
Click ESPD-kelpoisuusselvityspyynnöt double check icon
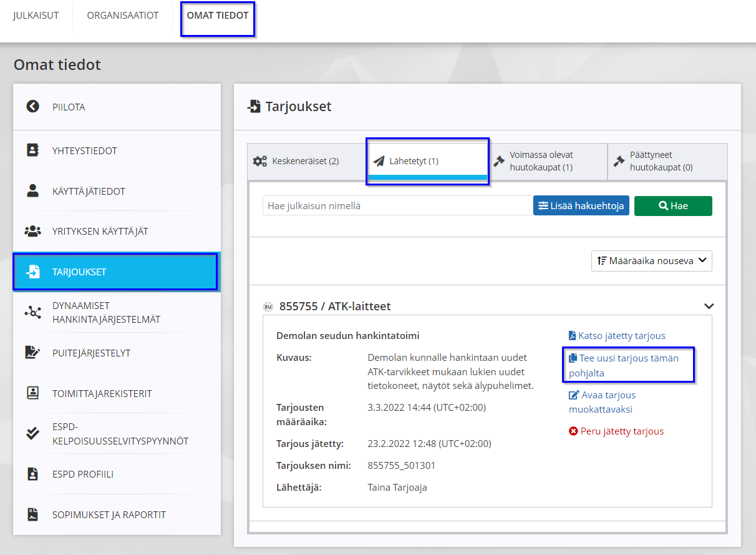tap(32, 433)
